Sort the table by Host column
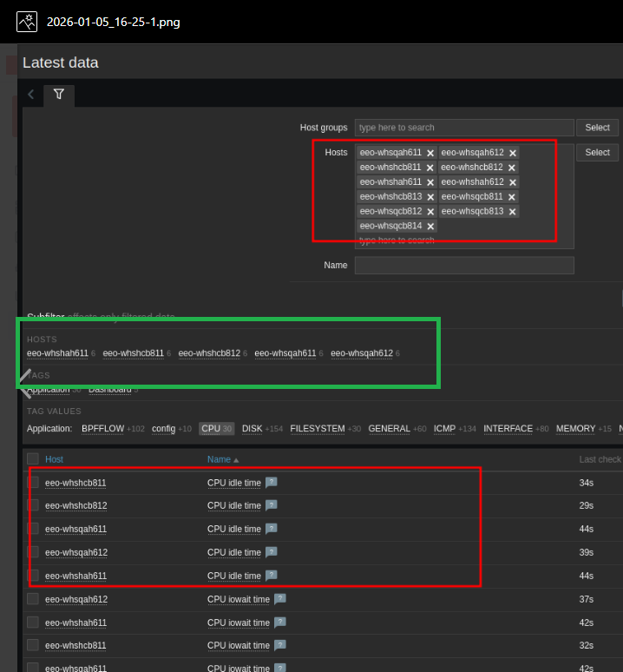The width and height of the screenshot is (623, 672). 54,459
